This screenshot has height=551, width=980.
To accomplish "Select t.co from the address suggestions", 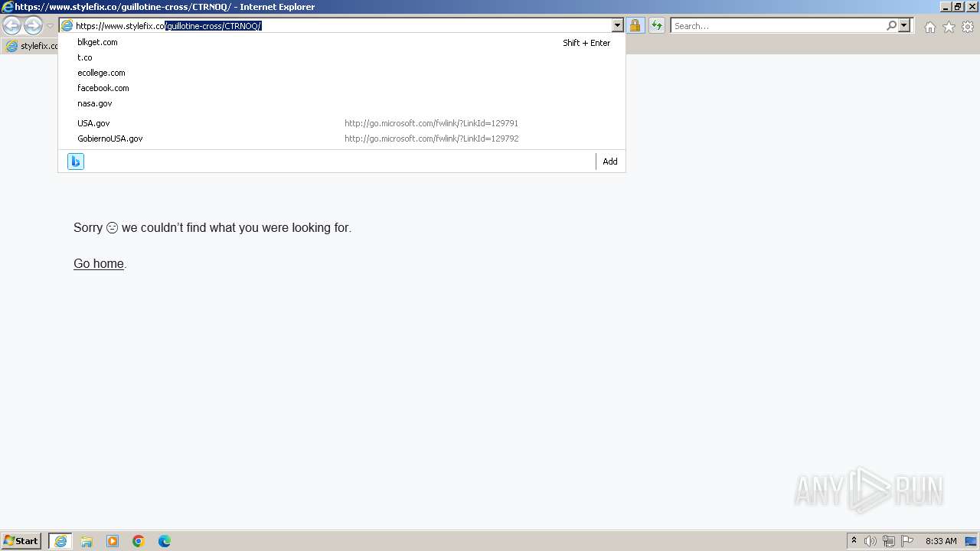I will [341, 57].
